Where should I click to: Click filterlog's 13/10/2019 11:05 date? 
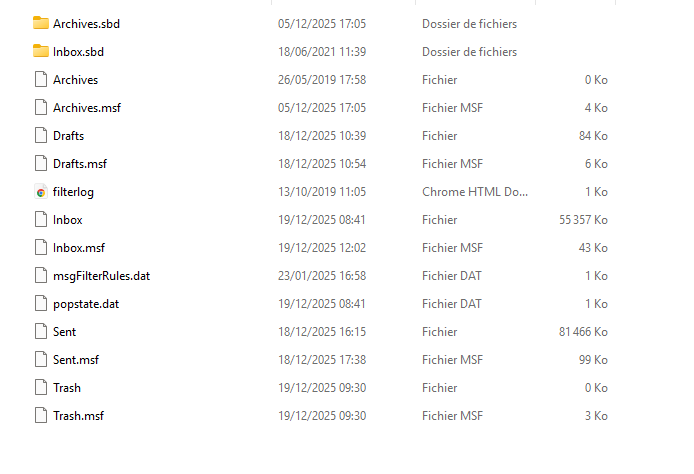[321, 191]
